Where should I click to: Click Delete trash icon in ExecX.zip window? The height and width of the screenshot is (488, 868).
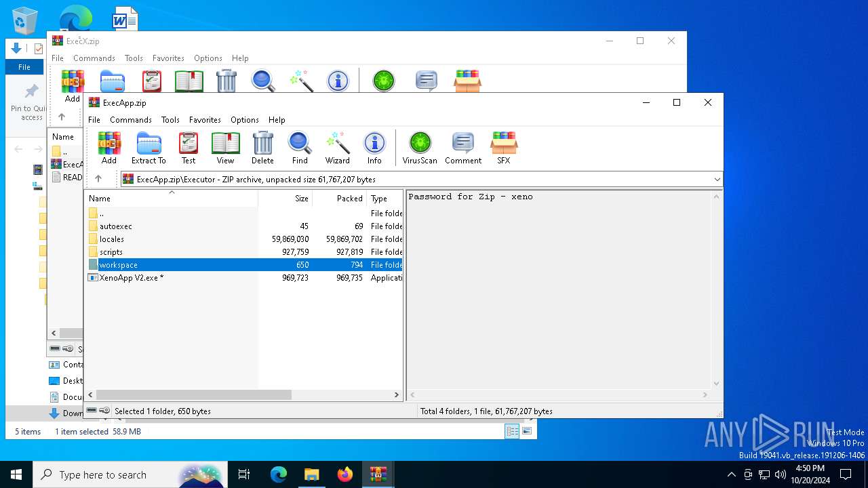pos(226,81)
